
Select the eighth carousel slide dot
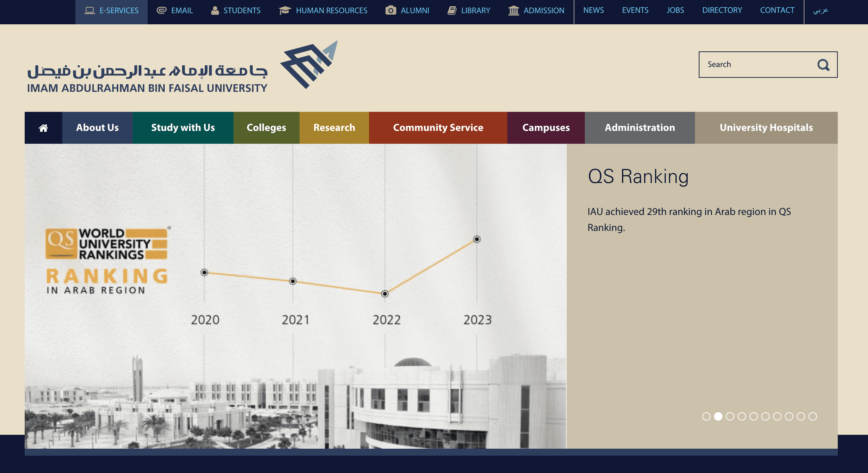(789, 416)
